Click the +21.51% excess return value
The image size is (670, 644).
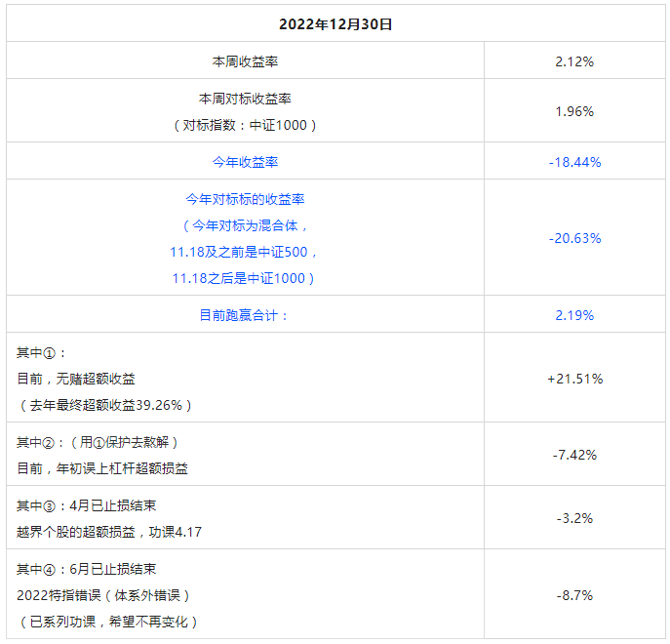(574, 379)
